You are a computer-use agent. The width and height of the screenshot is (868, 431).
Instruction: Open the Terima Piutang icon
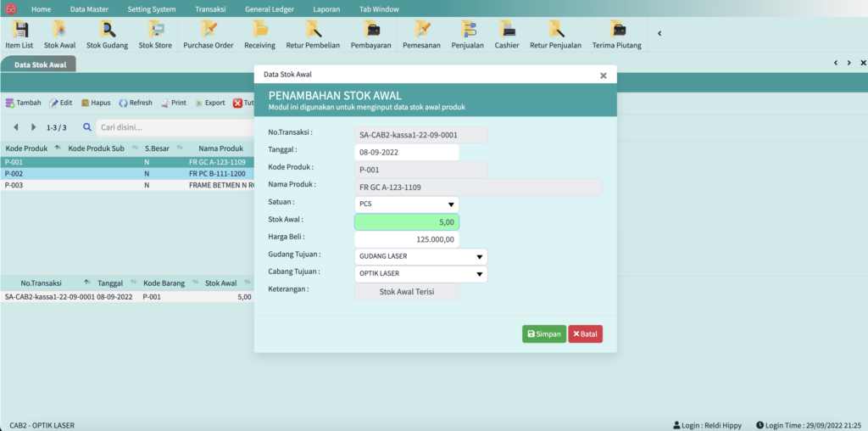point(616,34)
